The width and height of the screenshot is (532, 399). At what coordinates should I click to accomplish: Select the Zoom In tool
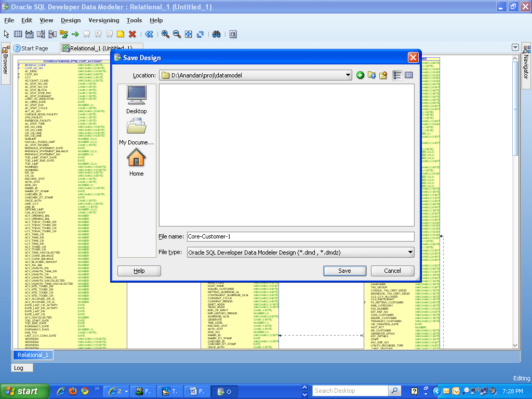(x=165, y=34)
